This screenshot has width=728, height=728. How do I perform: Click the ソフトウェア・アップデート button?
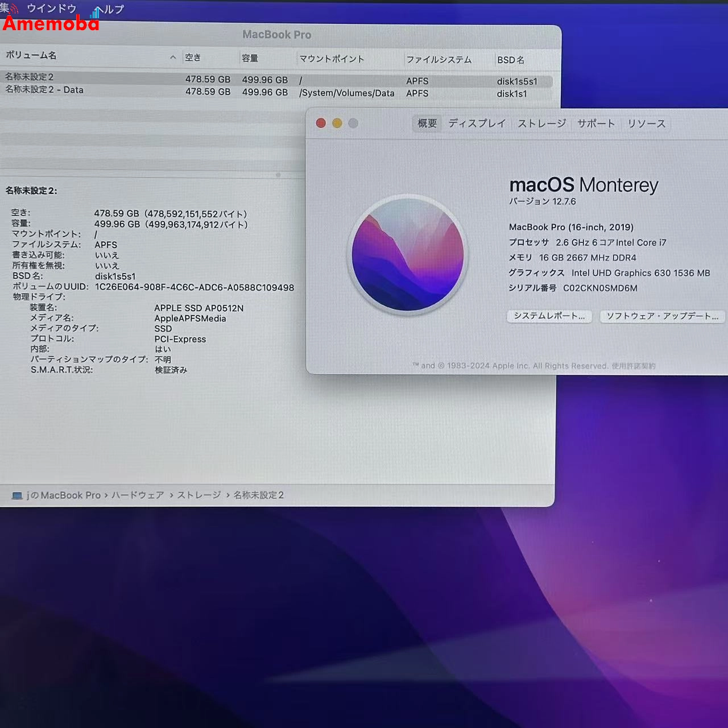coord(662,317)
